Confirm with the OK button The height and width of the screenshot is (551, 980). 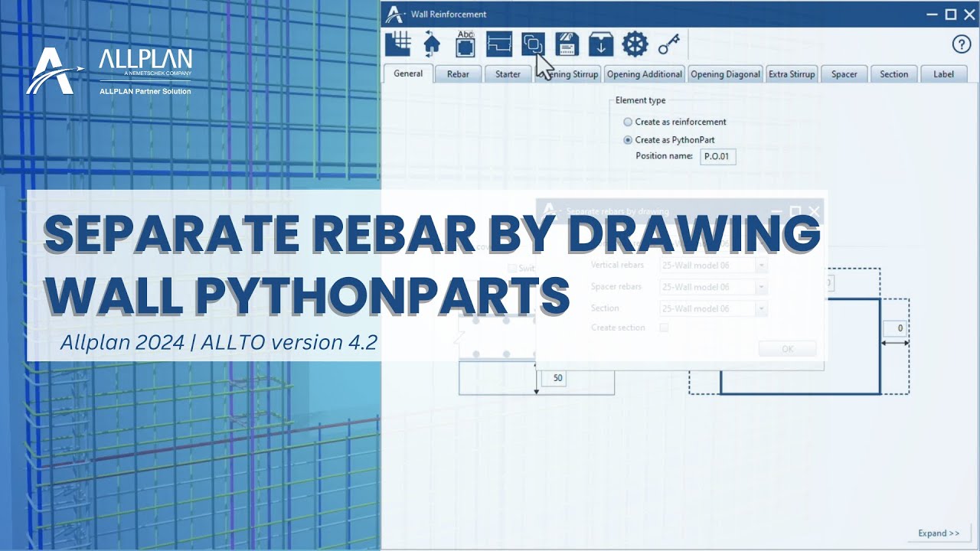787,349
